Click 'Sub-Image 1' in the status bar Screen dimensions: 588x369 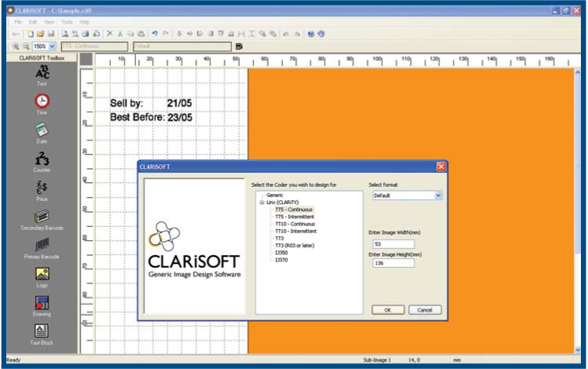click(x=377, y=360)
